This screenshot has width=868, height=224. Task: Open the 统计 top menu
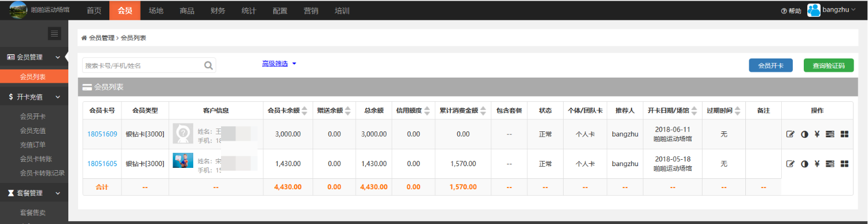click(x=249, y=10)
